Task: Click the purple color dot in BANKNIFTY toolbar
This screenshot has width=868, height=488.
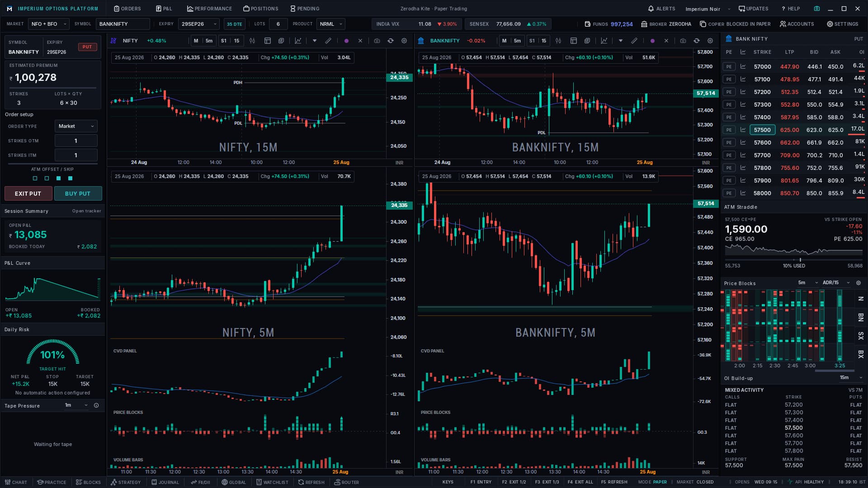Action: point(652,41)
